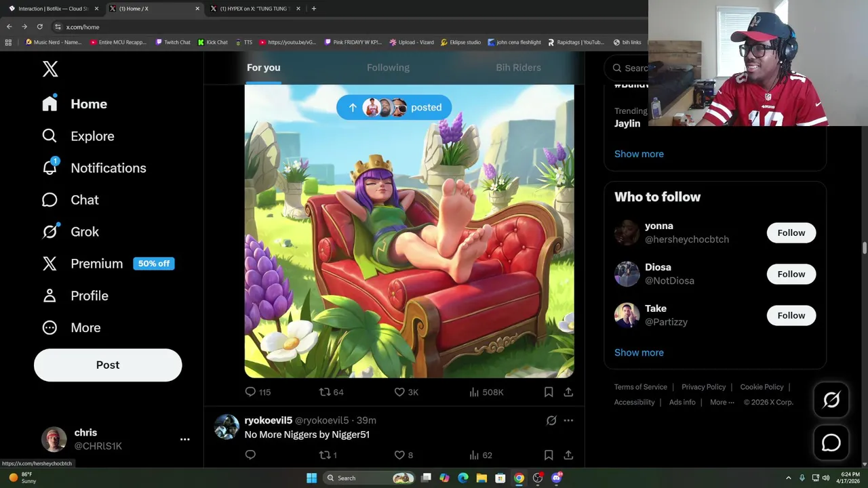Click the X search input field
This screenshot has width=868, height=488.
click(627, 68)
